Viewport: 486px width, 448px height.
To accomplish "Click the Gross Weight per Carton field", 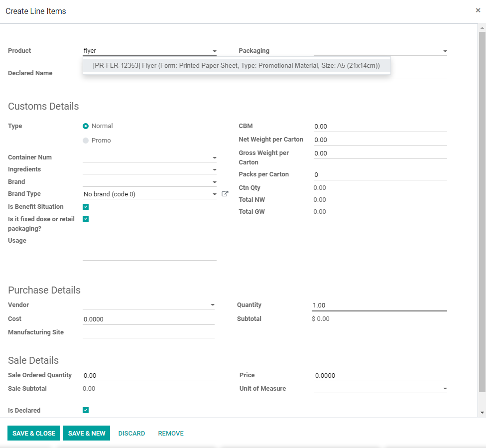I will click(x=380, y=153).
